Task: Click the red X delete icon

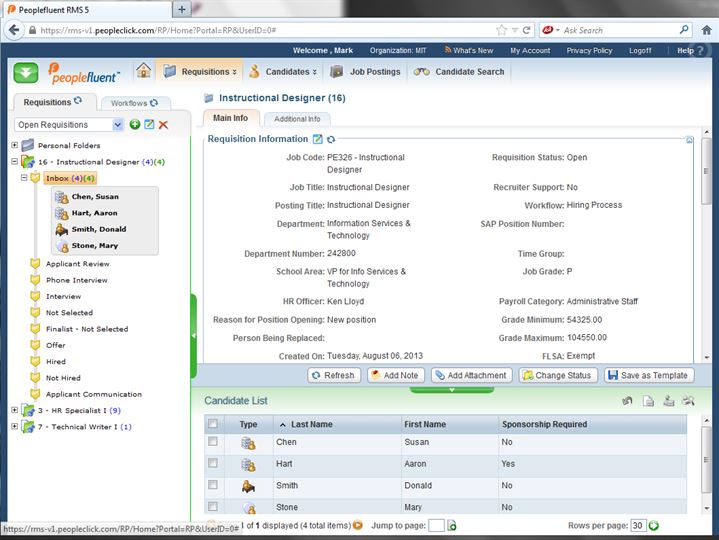Action: [163, 124]
